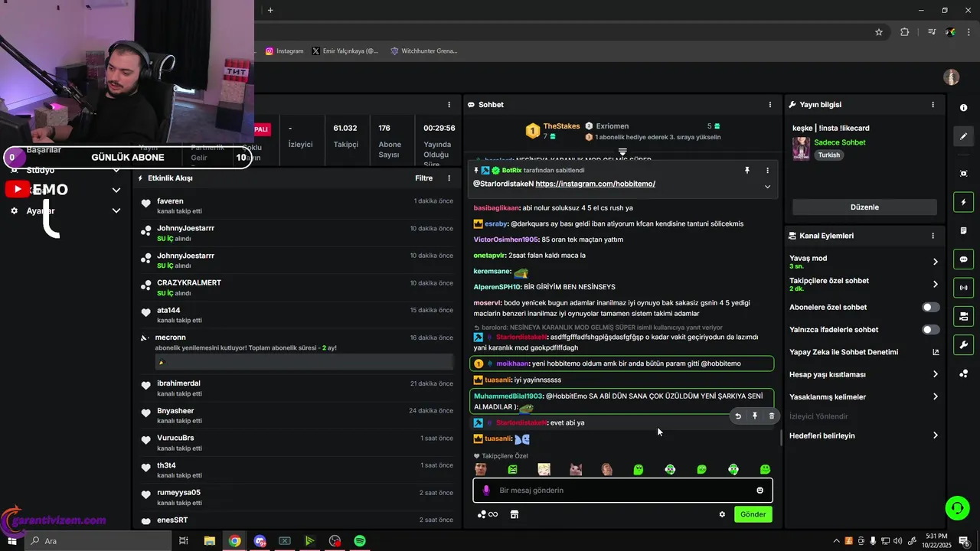Image resolution: width=980 pixels, height=551 pixels.
Task: Collapse the pinned message chevron
Action: (x=767, y=187)
